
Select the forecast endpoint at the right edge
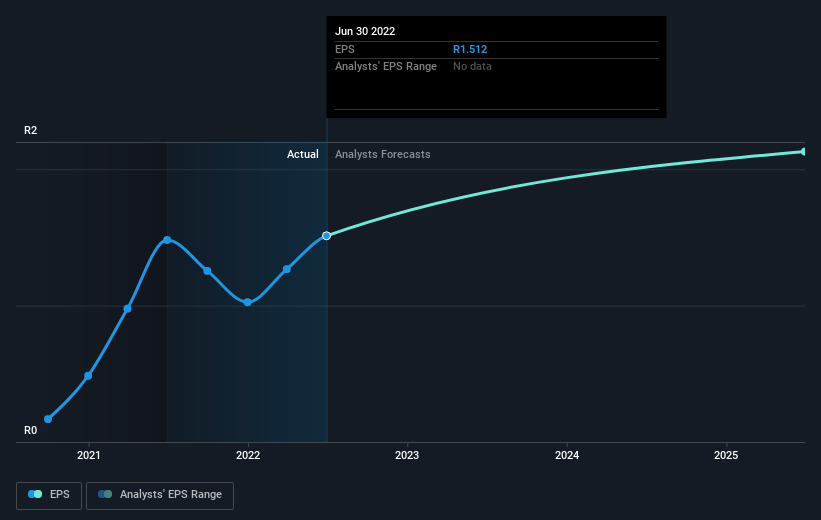803,152
